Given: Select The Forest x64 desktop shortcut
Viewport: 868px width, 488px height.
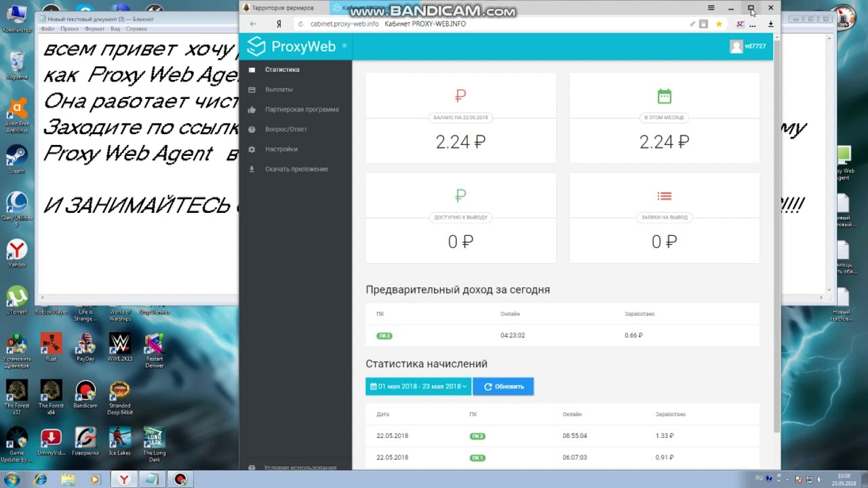Looking at the screenshot, I should coord(51,397).
